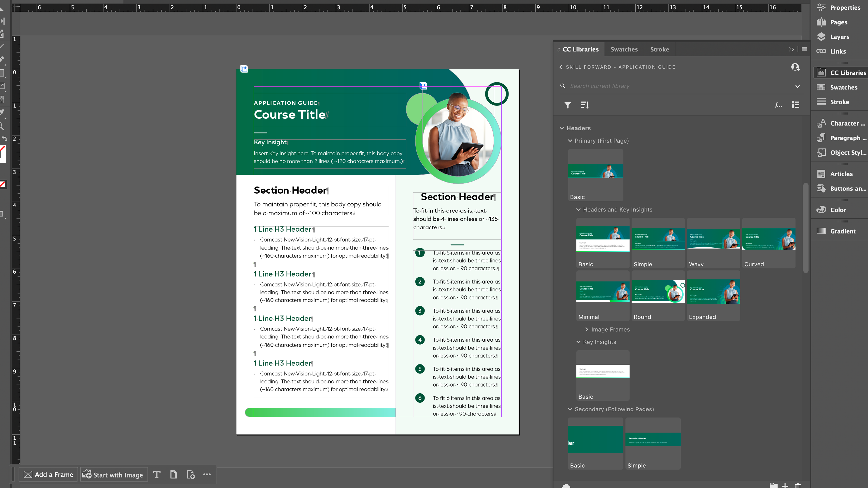Select the Eyedropper tool in toolbar

[2, 112]
